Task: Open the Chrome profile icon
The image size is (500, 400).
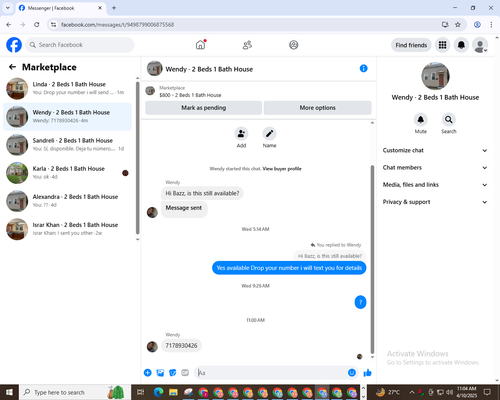Action: click(x=477, y=24)
